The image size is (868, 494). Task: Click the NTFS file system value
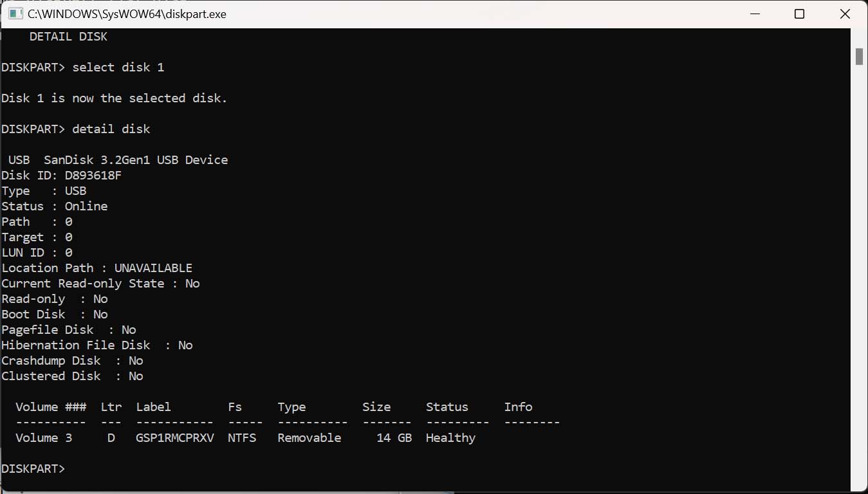coord(242,438)
